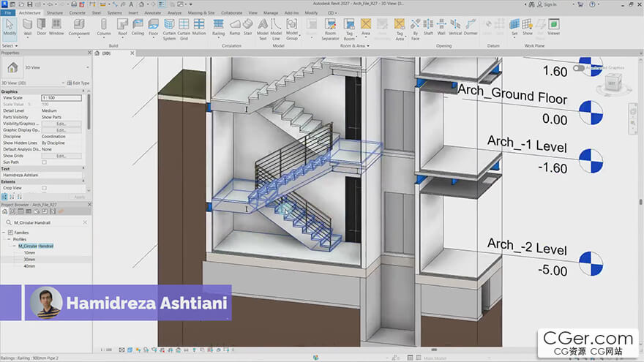Choose the Stair tool
The width and height of the screenshot is (644, 362).
coord(247,28)
